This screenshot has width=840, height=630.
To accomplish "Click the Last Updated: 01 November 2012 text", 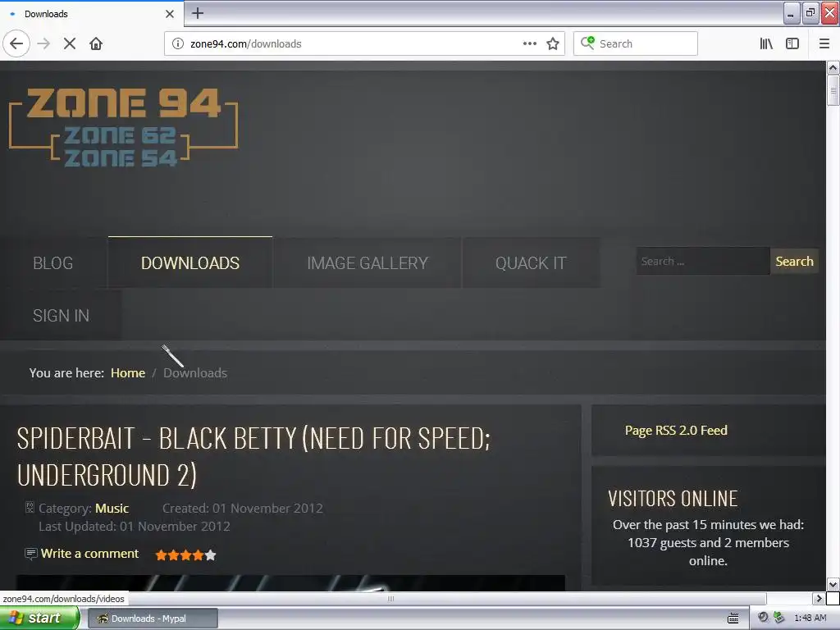I will [135, 527].
